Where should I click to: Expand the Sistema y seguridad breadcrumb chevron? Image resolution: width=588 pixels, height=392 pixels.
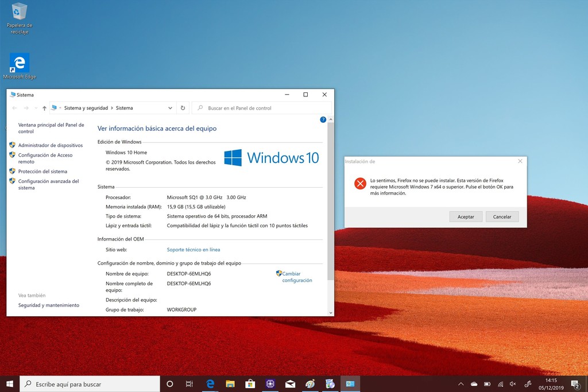[112, 108]
